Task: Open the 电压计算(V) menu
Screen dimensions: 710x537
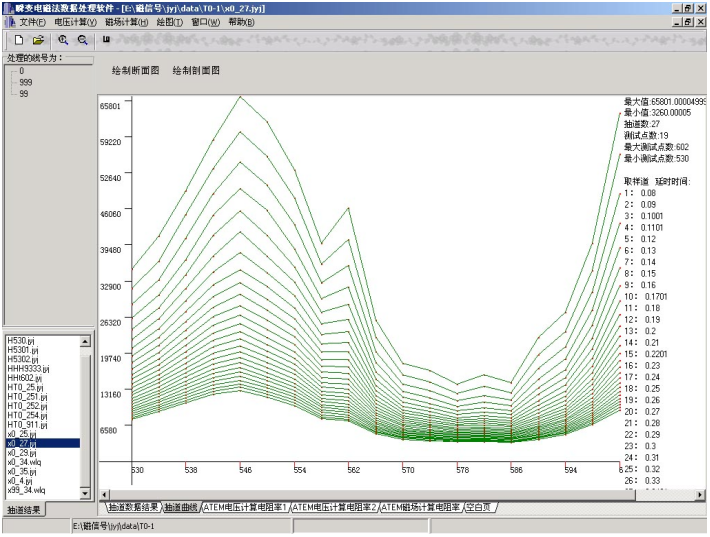Action: pyautogui.click(x=76, y=22)
